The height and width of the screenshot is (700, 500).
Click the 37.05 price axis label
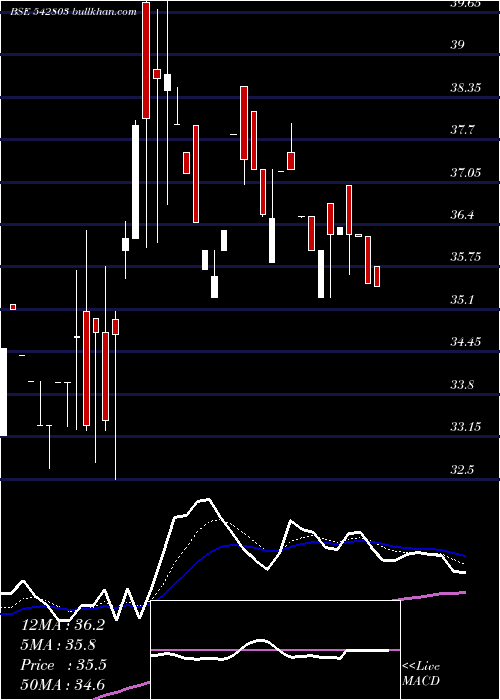pyautogui.click(x=466, y=172)
